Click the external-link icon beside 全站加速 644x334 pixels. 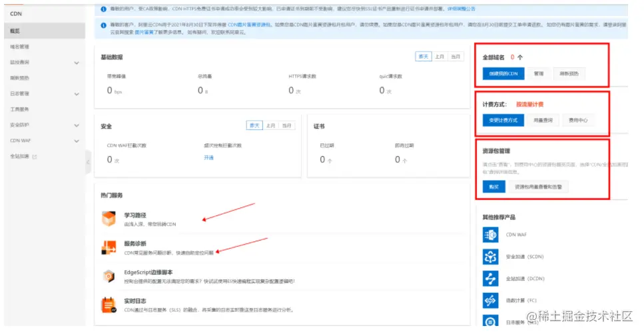pos(35,157)
